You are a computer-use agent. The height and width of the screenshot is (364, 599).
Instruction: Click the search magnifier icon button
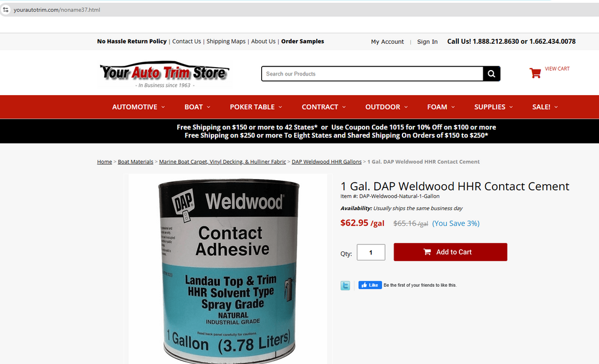click(491, 74)
